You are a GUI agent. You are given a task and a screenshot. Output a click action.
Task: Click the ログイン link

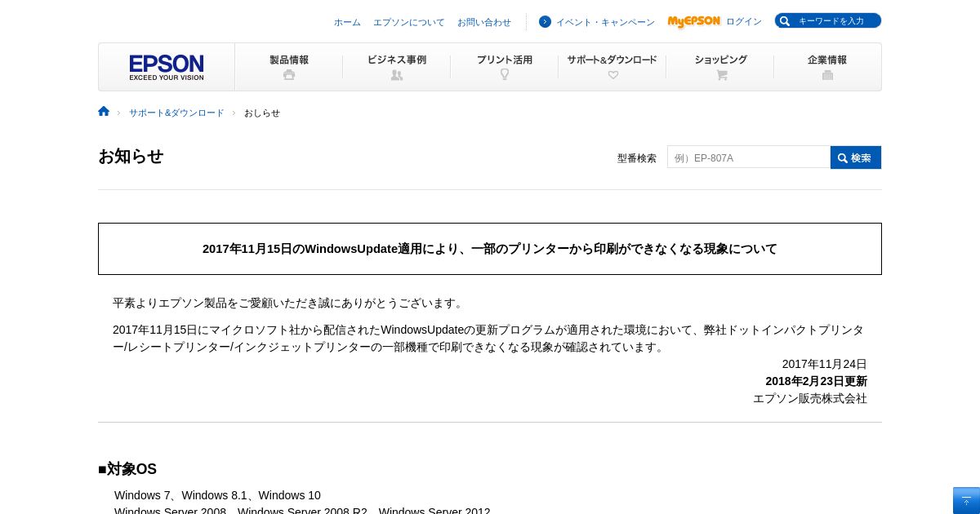tap(744, 22)
